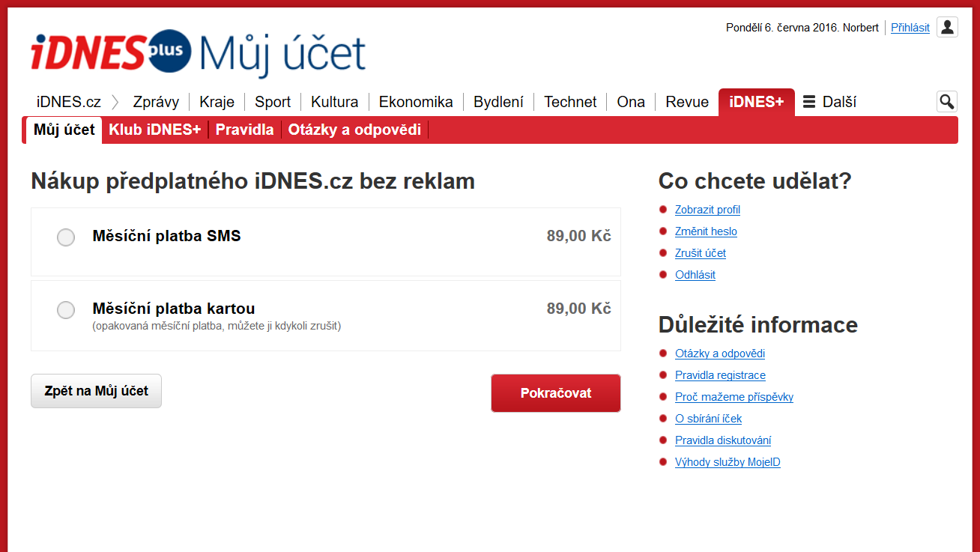Open the O sbírání íček link
This screenshot has height=552, width=980.
pos(708,419)
